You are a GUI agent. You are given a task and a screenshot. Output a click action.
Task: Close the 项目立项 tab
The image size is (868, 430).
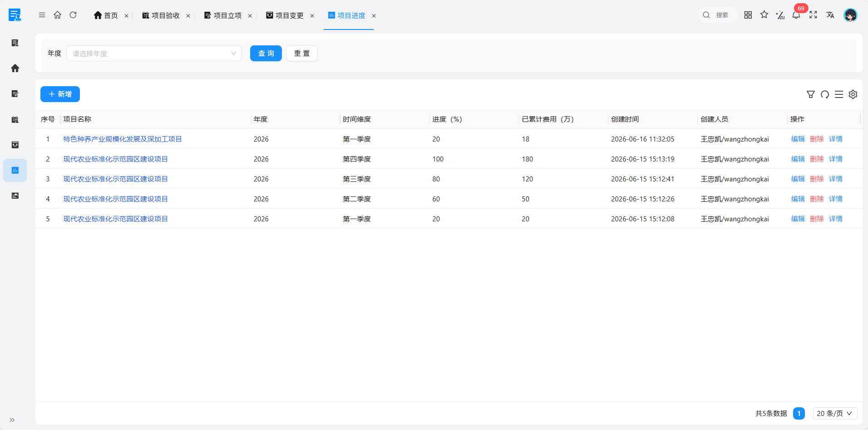point(250,16)
